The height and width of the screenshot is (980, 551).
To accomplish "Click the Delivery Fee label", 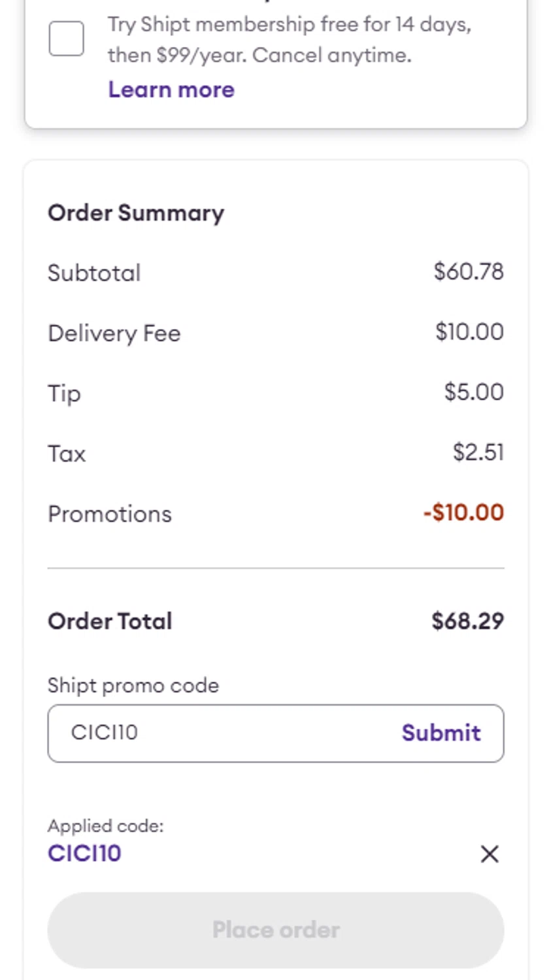I will 114,333.
